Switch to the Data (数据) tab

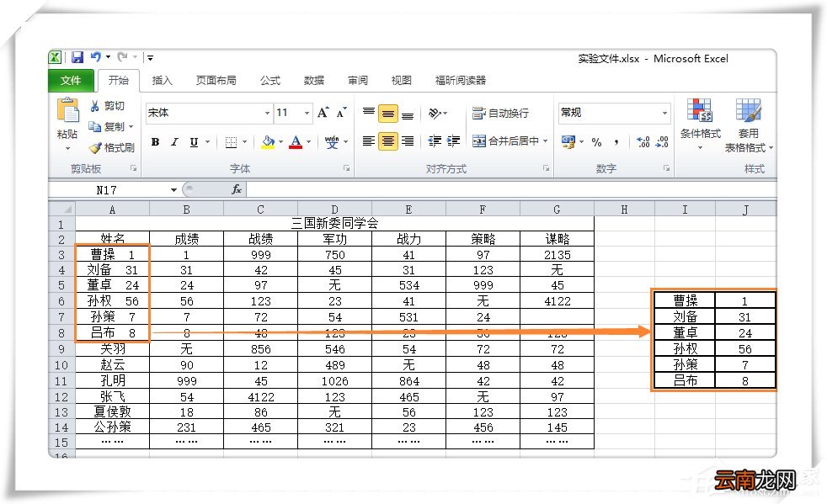[x=314, y=81]
